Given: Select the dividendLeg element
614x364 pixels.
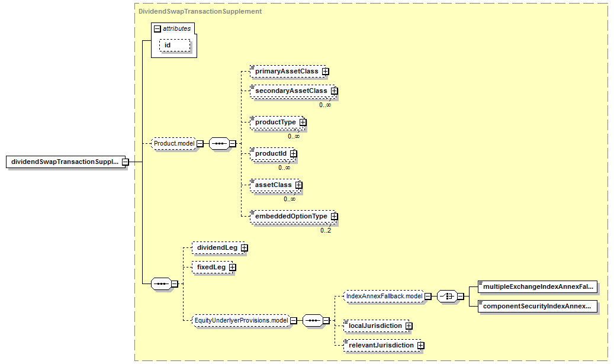Looking at the screenshot, I should (218, 248).
